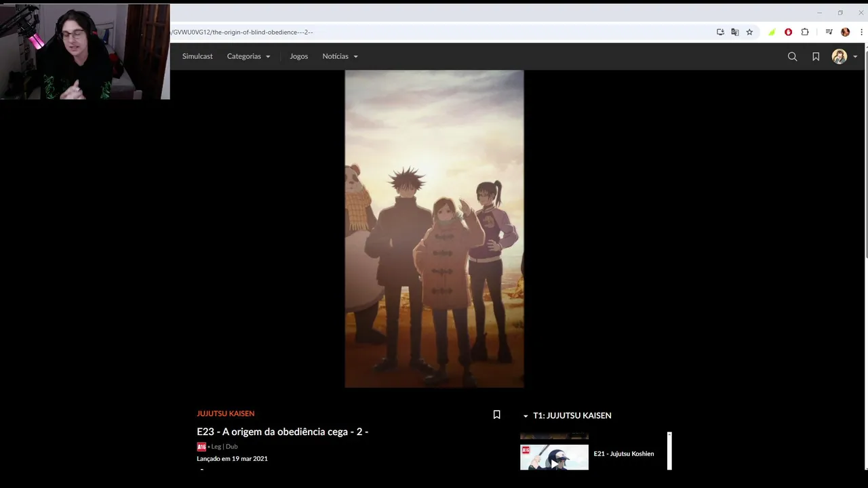This screenshot has width=868, height=488.
Task: Click the Crunchyroll search magnifier icon
Action: [792, 57]
